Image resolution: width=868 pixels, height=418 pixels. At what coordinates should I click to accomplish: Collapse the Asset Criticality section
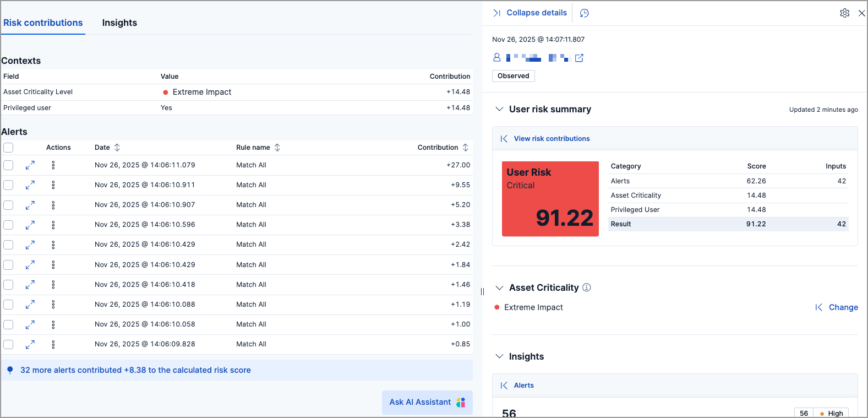click(499, 287)
